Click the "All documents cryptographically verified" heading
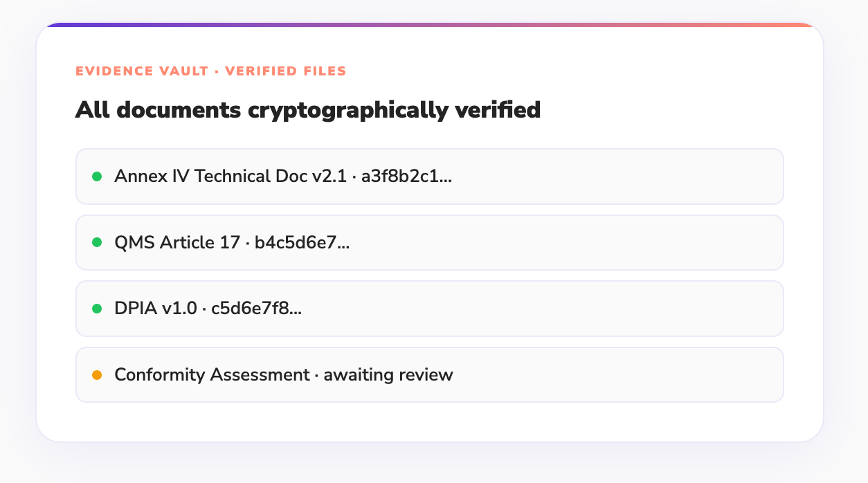Image resolution: width=868 pixels, height=483 pixels. coord(307,110)
